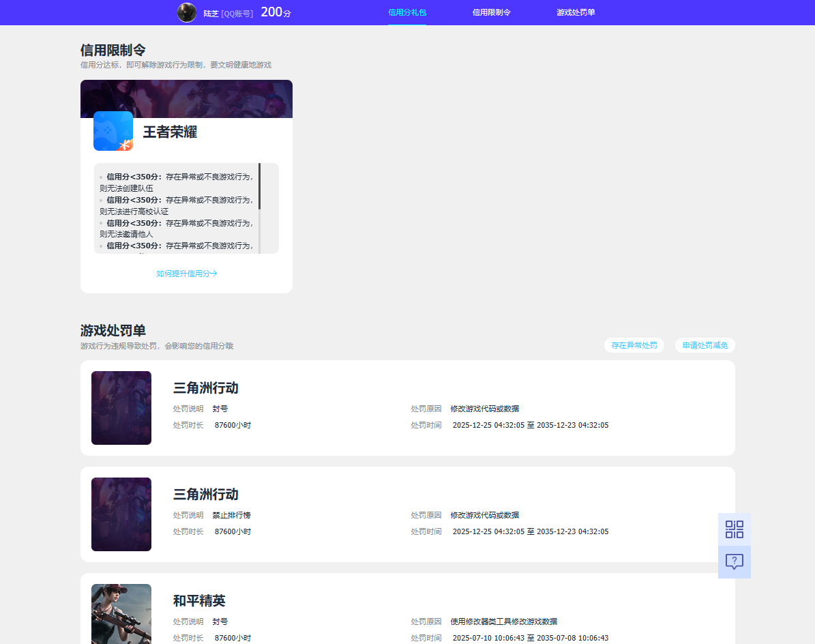Viewport: 815px width, 644px height.
Task: Select the 则无法邀请他人 restriction text
Action: pyautogui.click(x=126, y=234)
